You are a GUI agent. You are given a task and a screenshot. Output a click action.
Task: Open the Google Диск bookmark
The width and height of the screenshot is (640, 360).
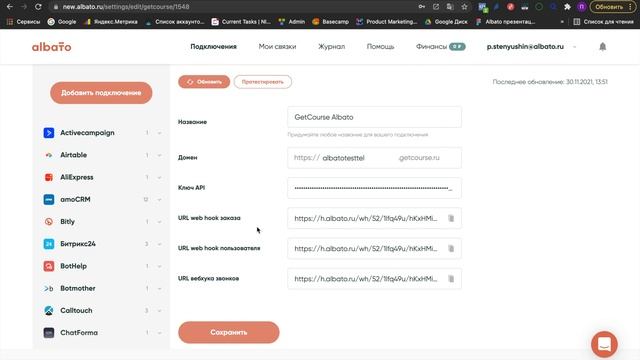[x=446, y=22]
